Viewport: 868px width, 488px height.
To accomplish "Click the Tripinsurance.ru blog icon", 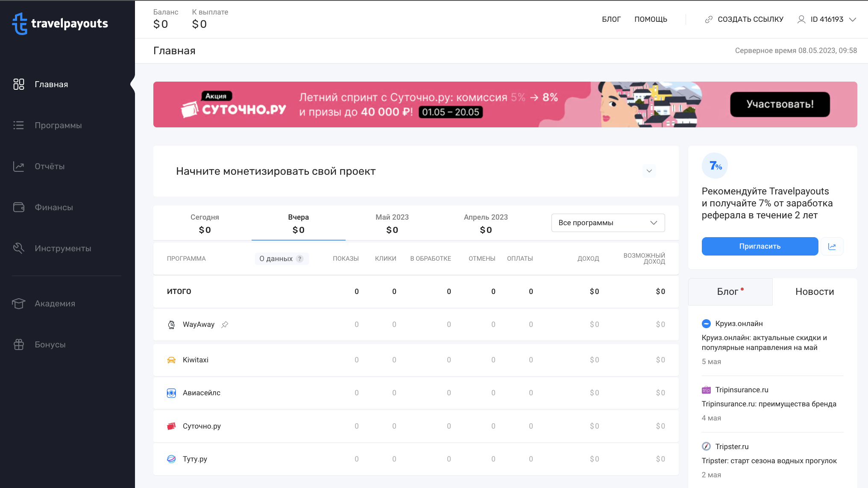I will [x=707, y=390].
